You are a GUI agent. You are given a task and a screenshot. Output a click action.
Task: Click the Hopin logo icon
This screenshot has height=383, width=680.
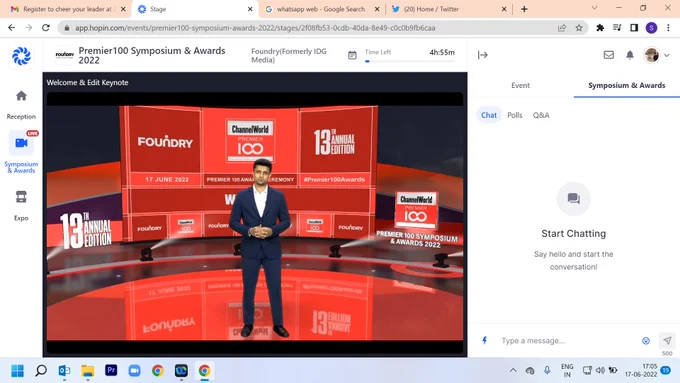[x=21, y=56]
